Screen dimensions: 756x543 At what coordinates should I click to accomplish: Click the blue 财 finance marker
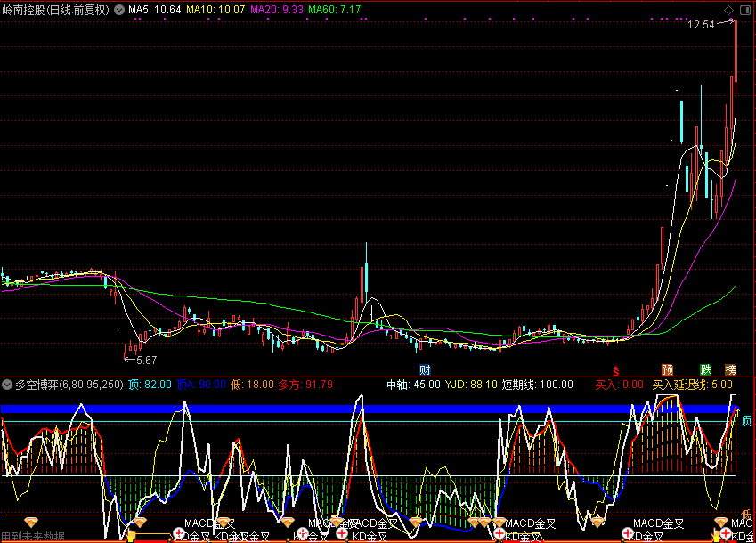tap(426, 369)
